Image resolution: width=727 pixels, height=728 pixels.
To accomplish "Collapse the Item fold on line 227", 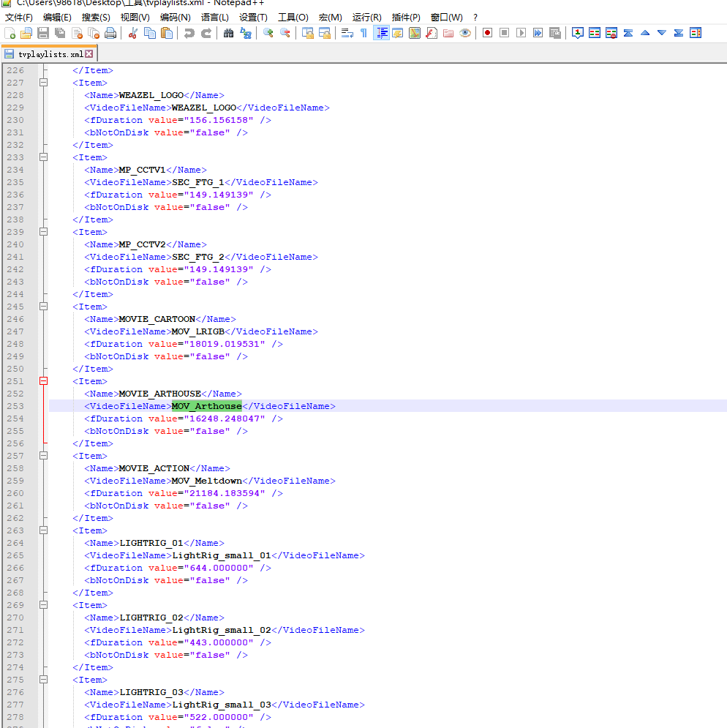I will tap(44, 83).
